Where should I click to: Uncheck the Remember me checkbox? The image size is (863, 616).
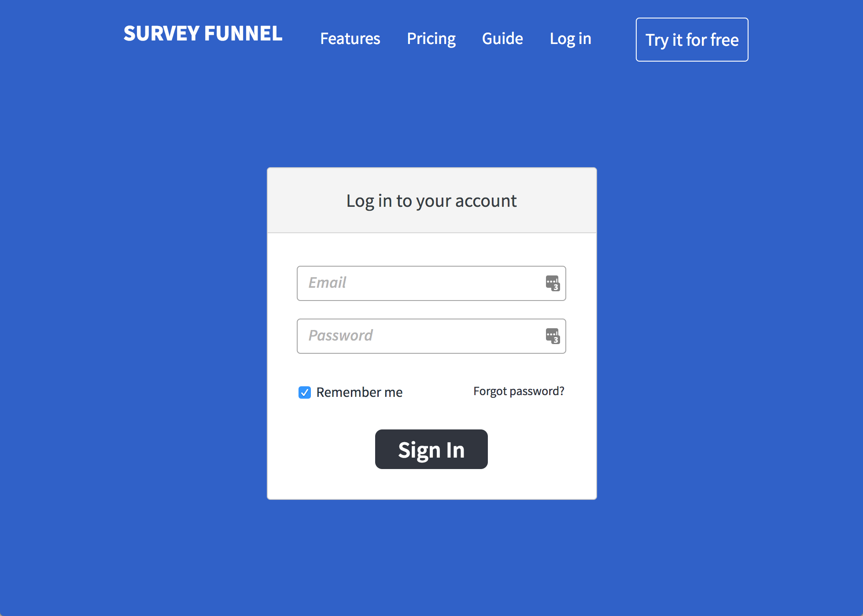coord(304,392)
